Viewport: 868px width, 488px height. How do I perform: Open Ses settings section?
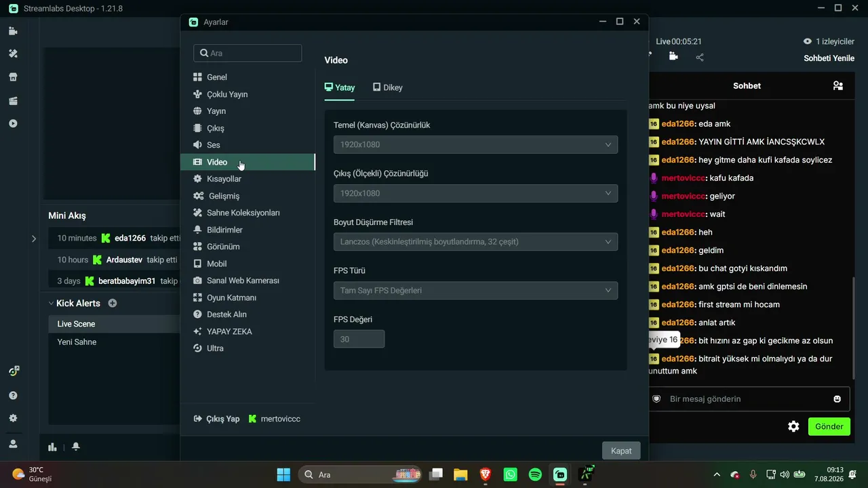pyautogui.click(x=248, y=145)
